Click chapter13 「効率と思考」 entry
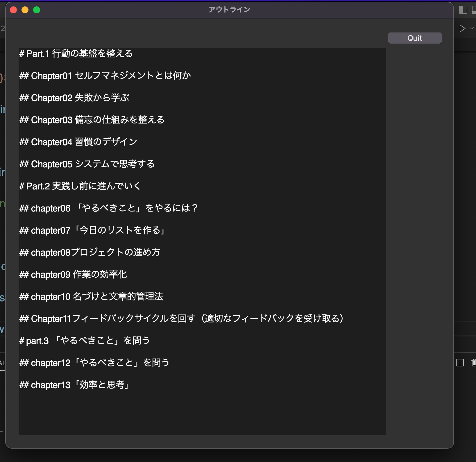 [x=75, y=385]
